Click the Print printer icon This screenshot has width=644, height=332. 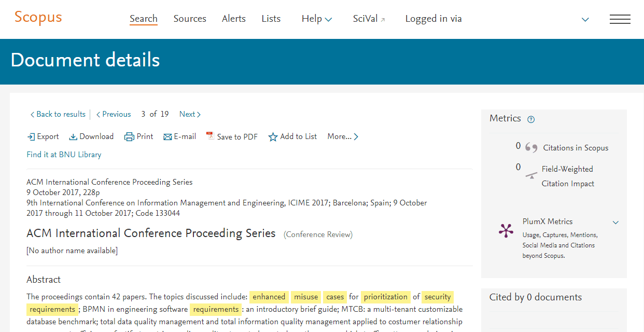point(129,137)
